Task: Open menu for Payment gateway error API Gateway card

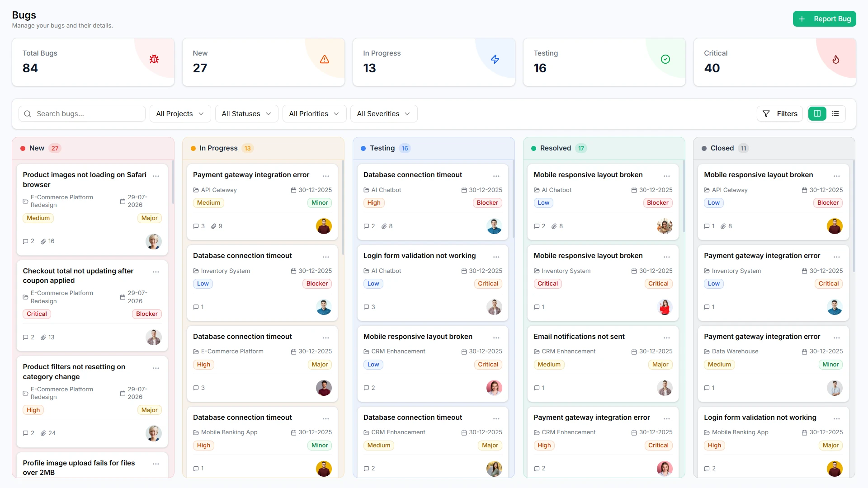Action: 326,176
